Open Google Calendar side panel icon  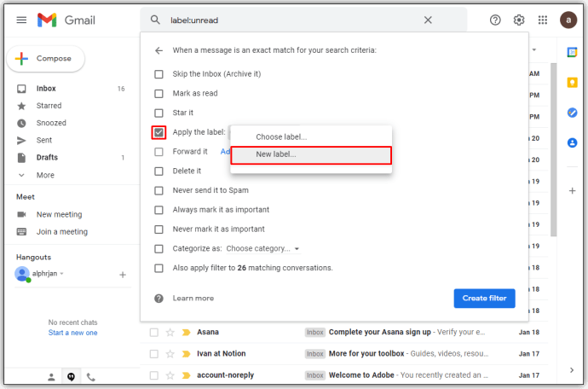point(572,53)
